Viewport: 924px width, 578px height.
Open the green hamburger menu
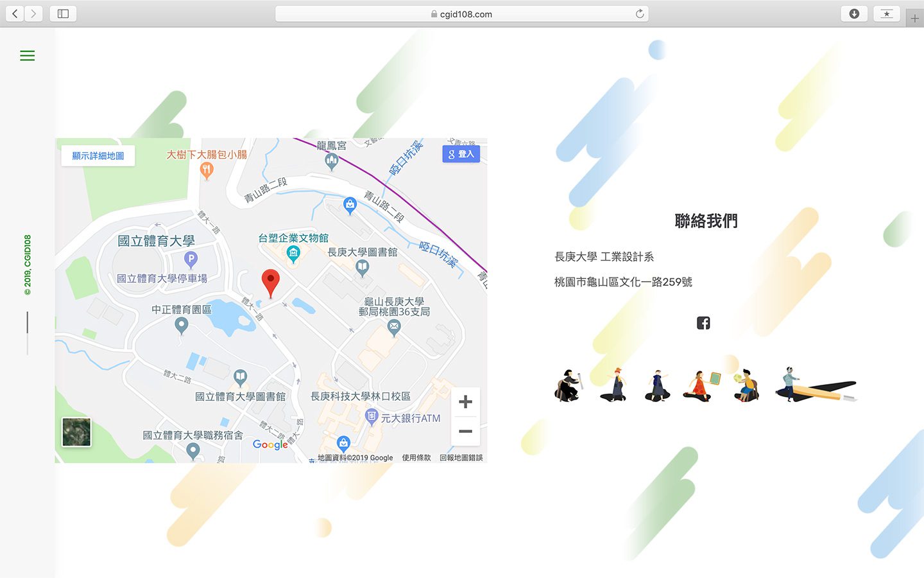tap(27, 56)
